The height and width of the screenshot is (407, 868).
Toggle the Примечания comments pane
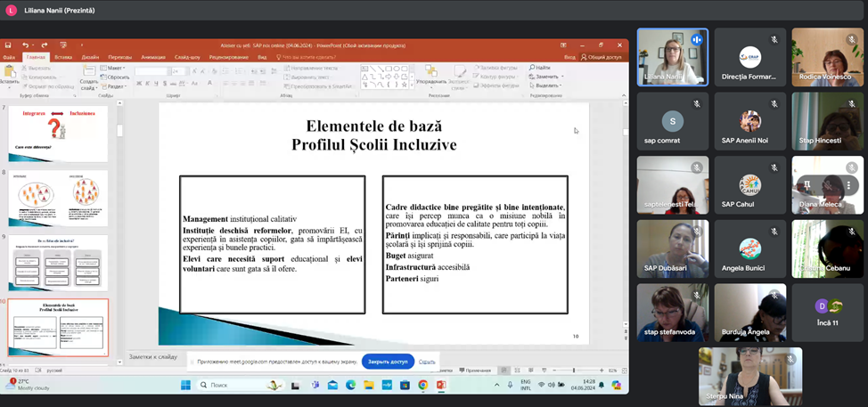coord(475,370)
